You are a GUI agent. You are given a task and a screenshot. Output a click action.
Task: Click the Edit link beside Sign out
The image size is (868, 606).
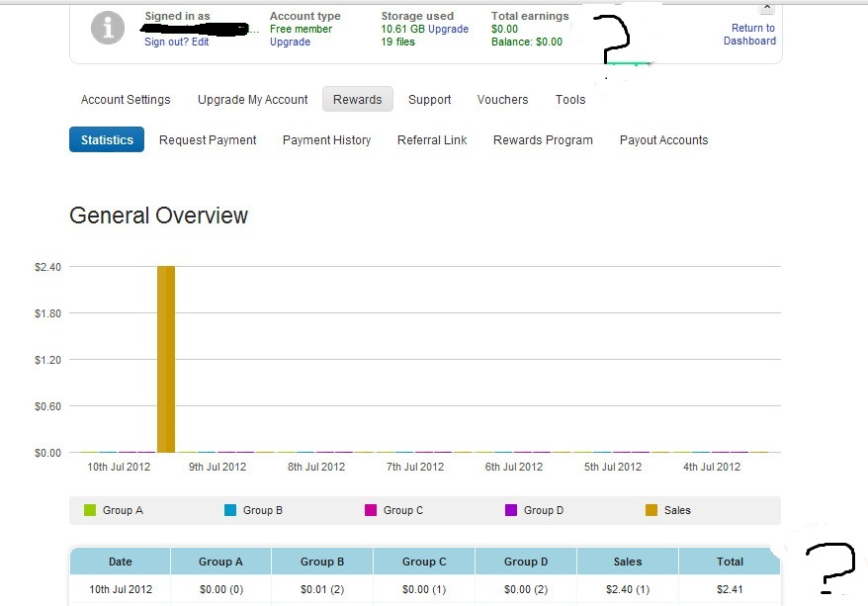click(201, 42)
